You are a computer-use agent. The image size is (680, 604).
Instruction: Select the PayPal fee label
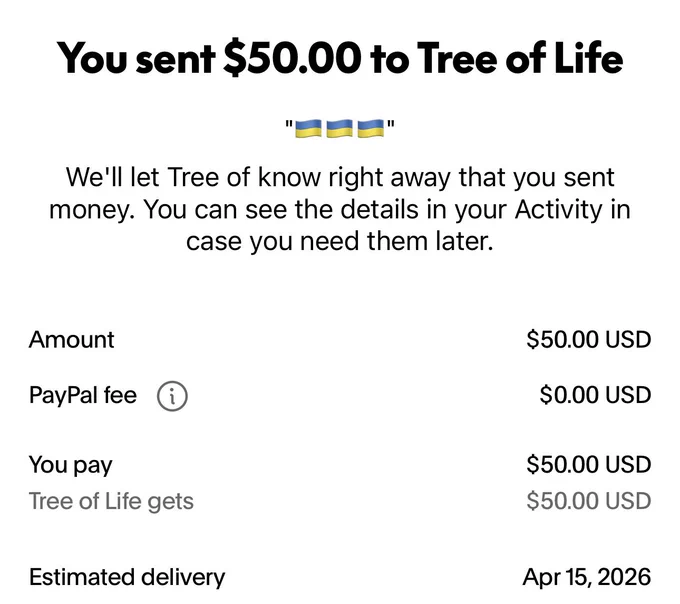point(83,395)
